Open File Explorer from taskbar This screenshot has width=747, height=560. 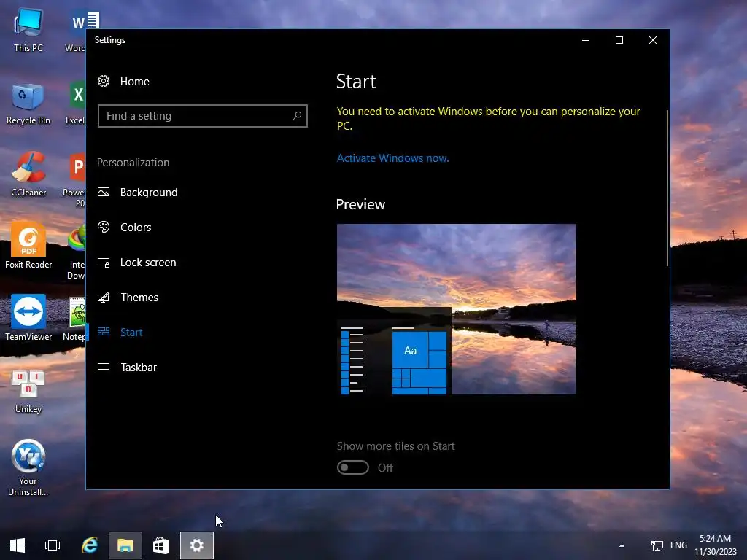(x=125, y=545)
